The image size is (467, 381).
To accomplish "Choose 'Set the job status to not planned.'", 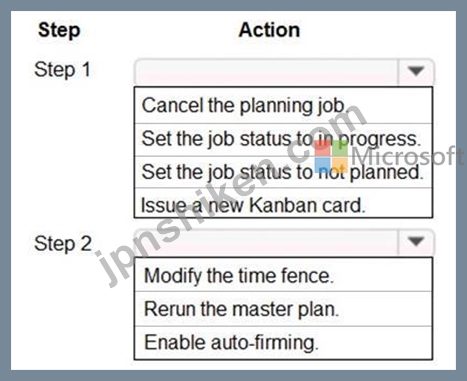I will (283, 172).
